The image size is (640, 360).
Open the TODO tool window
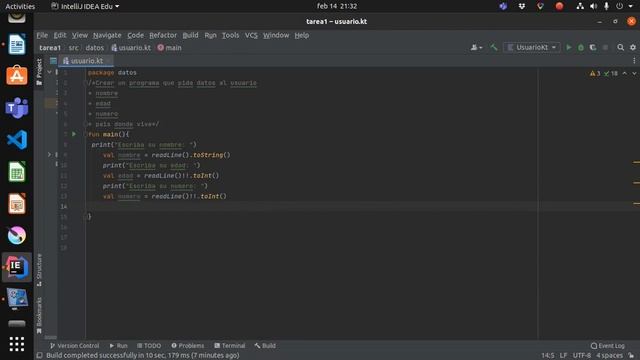[149, 345]
